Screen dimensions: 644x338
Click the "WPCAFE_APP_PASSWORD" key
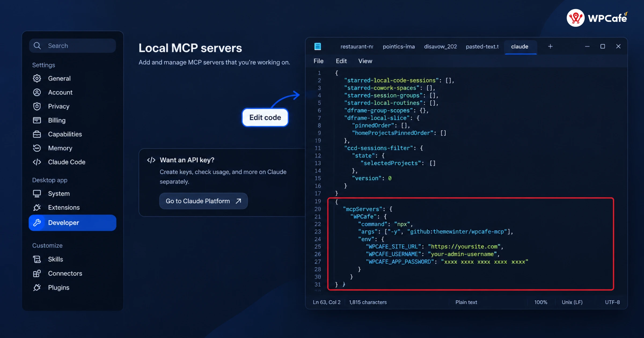pos(400,262)
